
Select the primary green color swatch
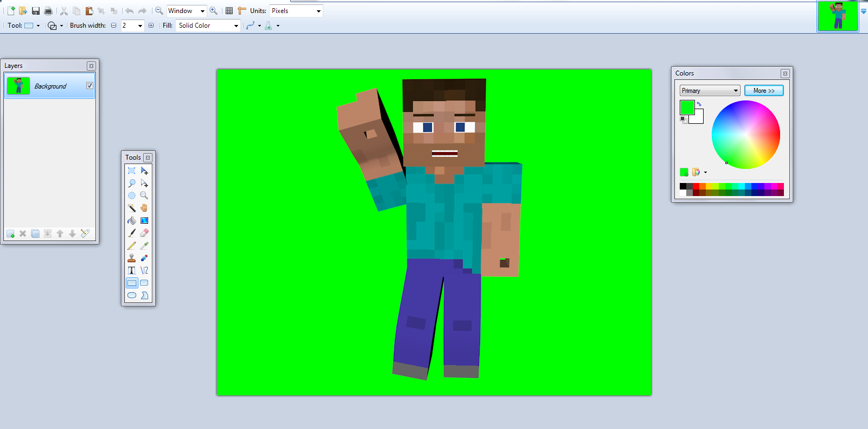pyautogui.click(x=687, y=108)
